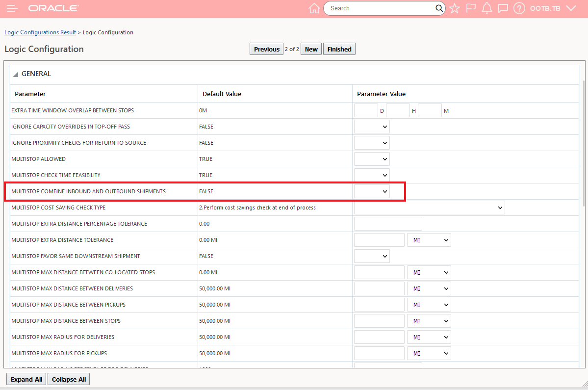Click the Finished button
This screenshot has height=390, width=588.
point(339,49)
